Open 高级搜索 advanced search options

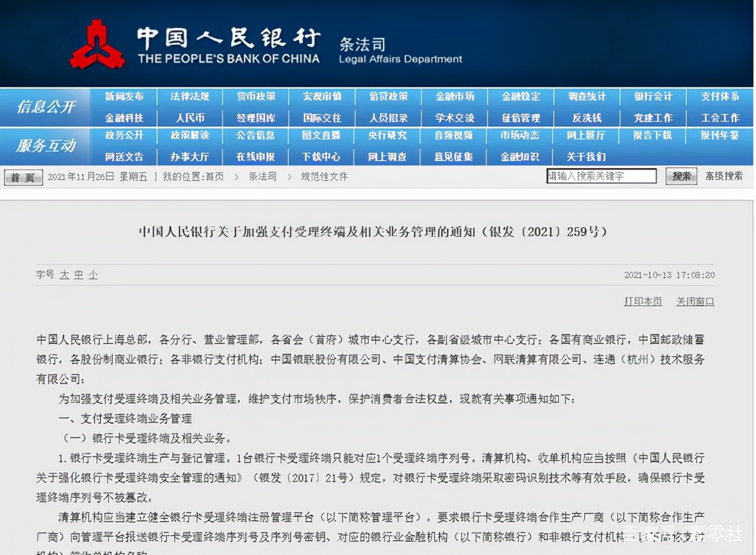[725, 176]
